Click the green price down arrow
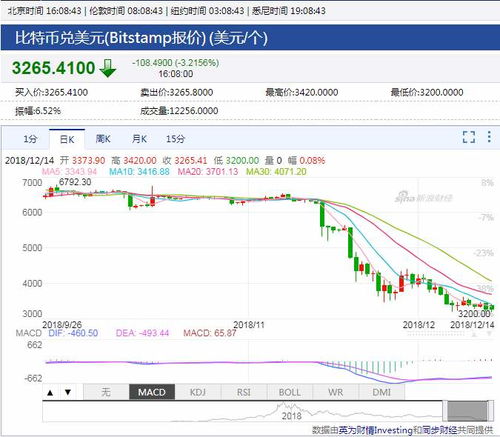The width and height of the screenshot is (500, 437). 108,69
